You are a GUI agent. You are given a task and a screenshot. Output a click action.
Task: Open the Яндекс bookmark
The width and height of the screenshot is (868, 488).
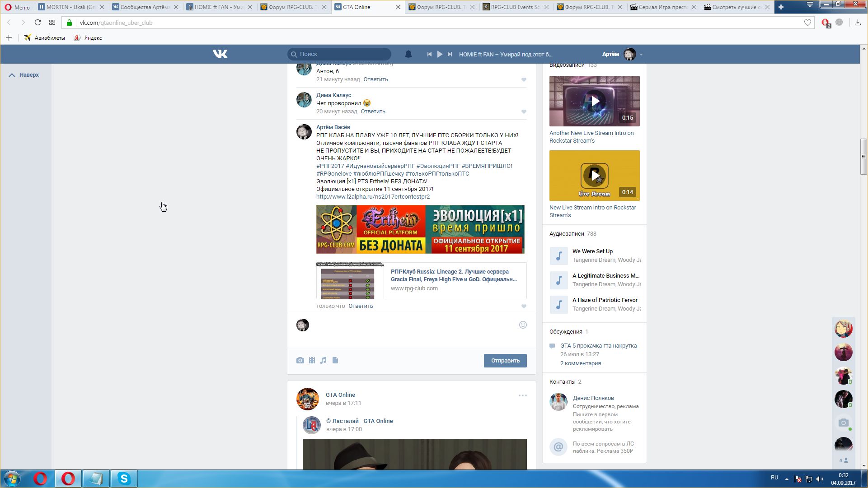pyautogui.click(x=88, y=38)
